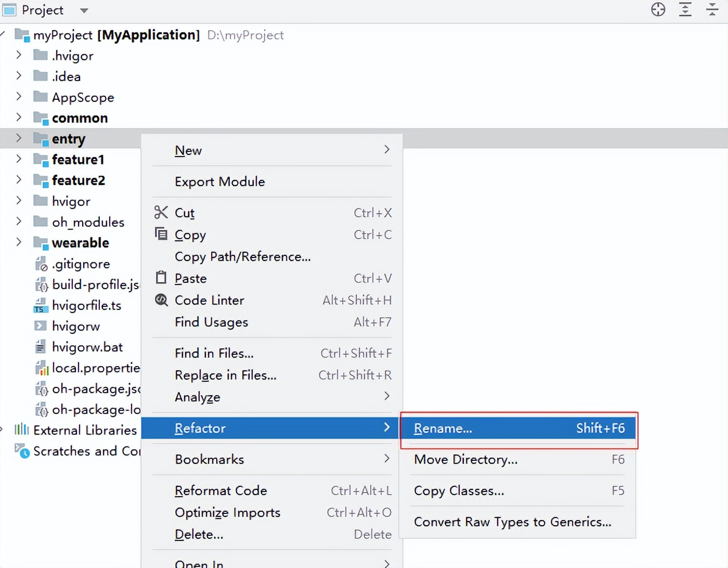
Task: Click the Code Linter icon
Action: 161,300
